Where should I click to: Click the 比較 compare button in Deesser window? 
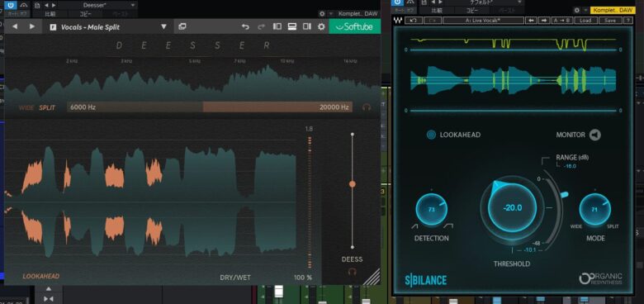pyautogui.click(x=50, y=13)
